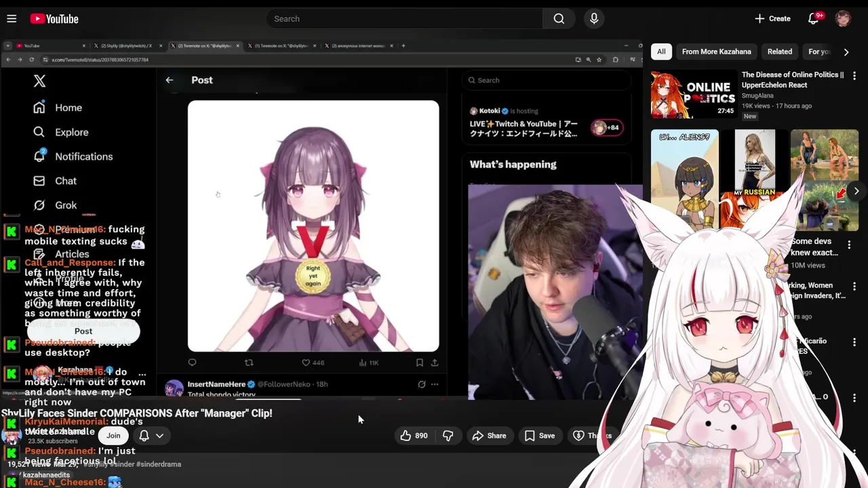Image resolution: width=868 pixels, height=488 pixels.
Task: Open the browser extensions puzzle icon
Action: point(615,60)
